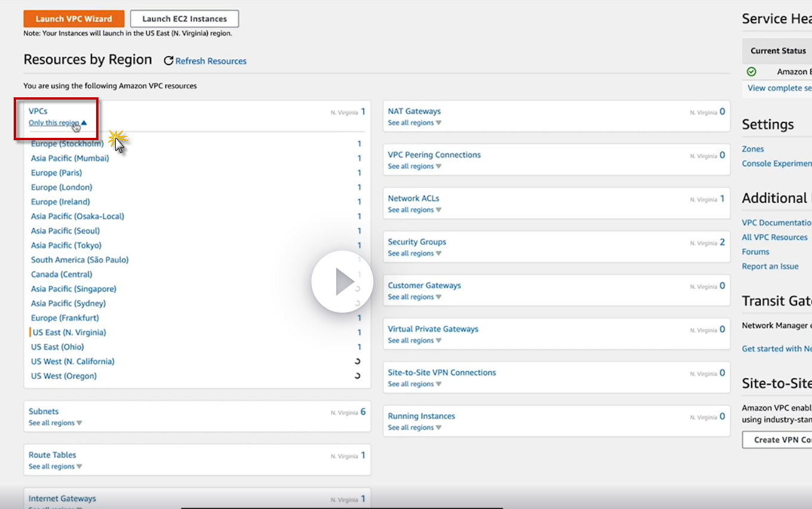Click the Create VPN Connection button
The height and width of the screenshot is (509, 812).
point(777,440)
